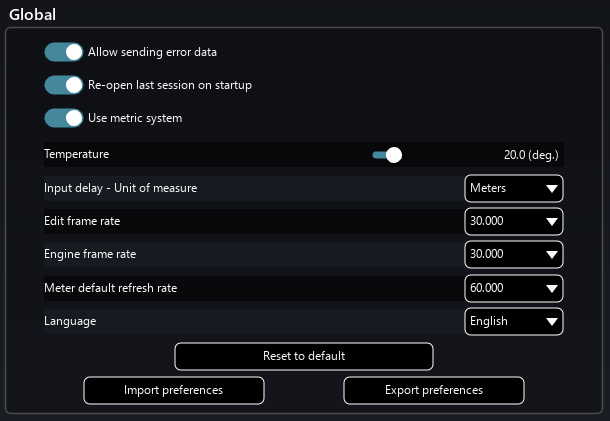This screenshot has width=610, height=421.
Task: Click the Meter default refresh rate arrow
Action: (551, 288)
